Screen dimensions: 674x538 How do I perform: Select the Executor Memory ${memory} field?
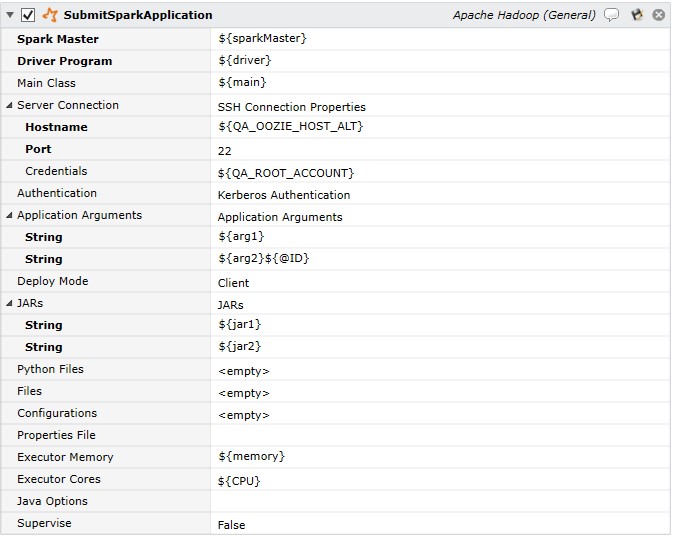click(x=440, y=457)
